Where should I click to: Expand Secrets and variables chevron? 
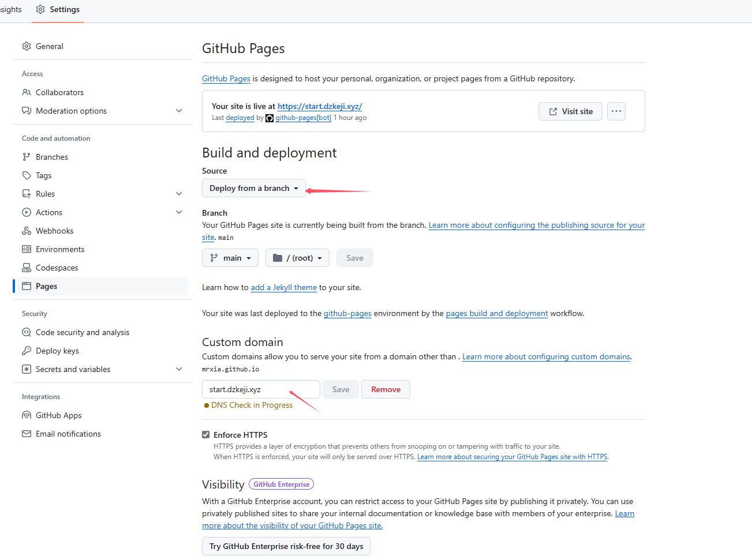click(179, 369)
